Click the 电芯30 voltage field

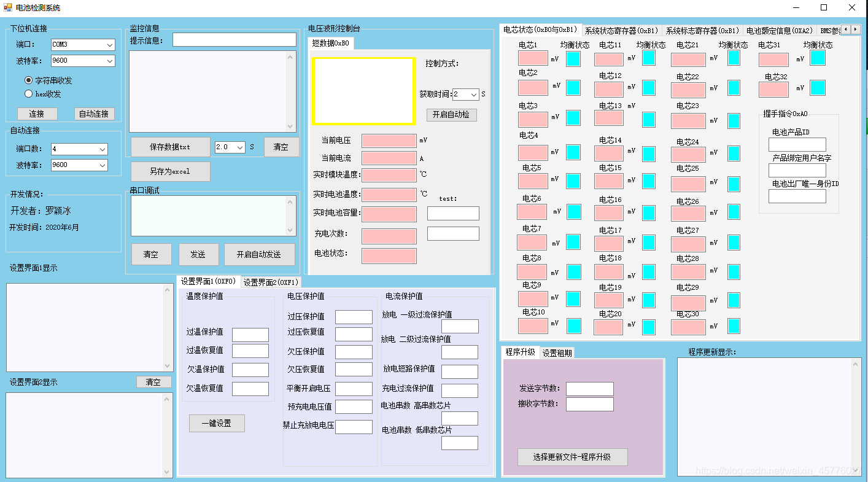[x=688, y=327]
